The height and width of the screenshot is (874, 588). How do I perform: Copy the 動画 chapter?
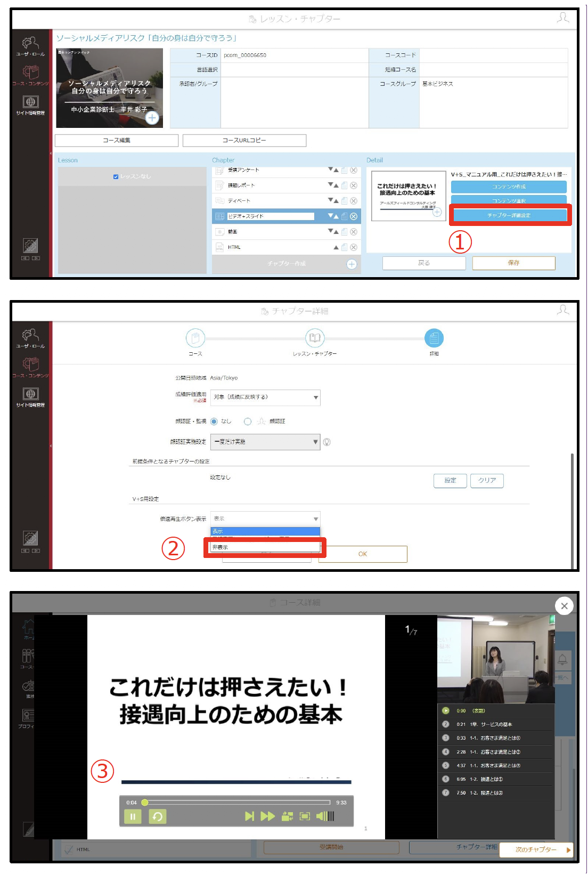[345, 232]
